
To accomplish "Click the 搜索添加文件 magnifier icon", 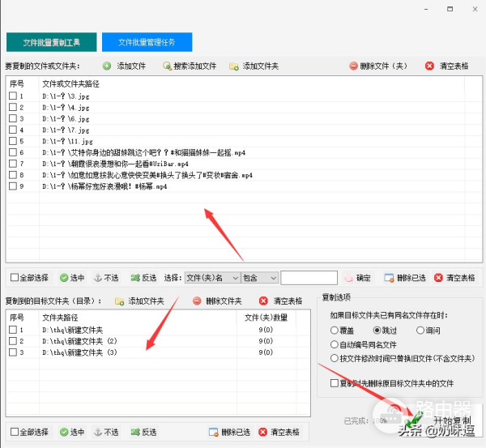I will pos(168,66).
